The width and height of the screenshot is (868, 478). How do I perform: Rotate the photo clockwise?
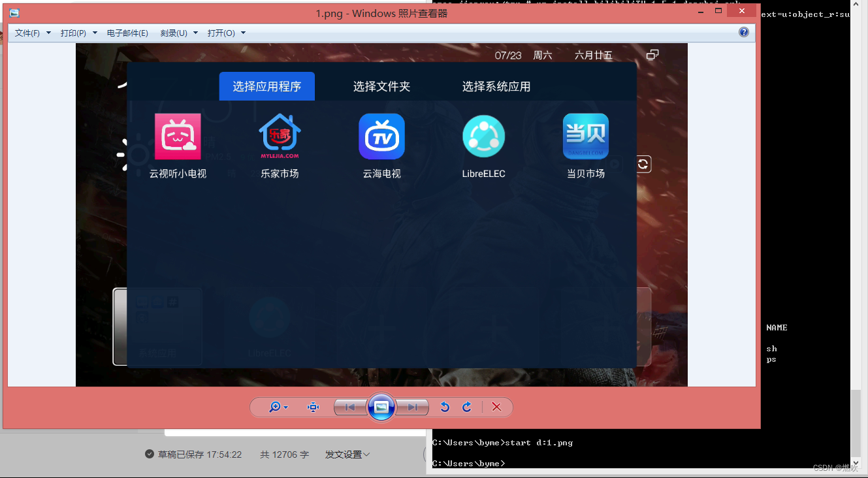click(x=466, y=407)
